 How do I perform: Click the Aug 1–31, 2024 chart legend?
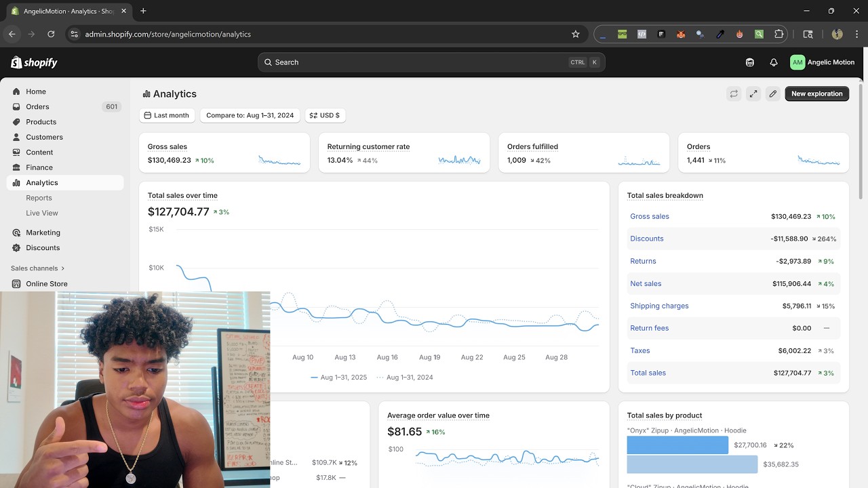click(x=405, y=378)
